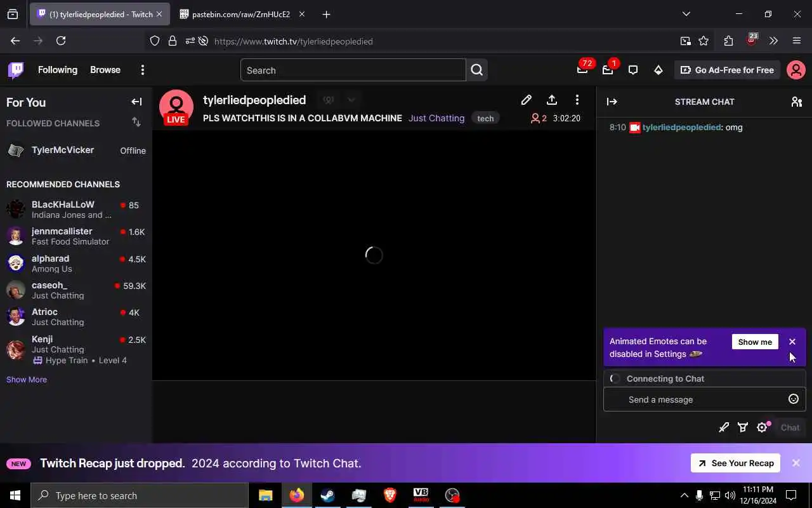The width and height of the screenshot is (812, 508).
Task: Click See Your Recap button
Action: [735, 463]
